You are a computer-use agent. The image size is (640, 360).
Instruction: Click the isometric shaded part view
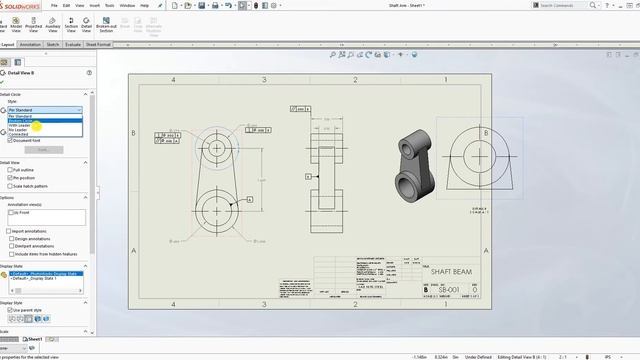tap(415, 166)
